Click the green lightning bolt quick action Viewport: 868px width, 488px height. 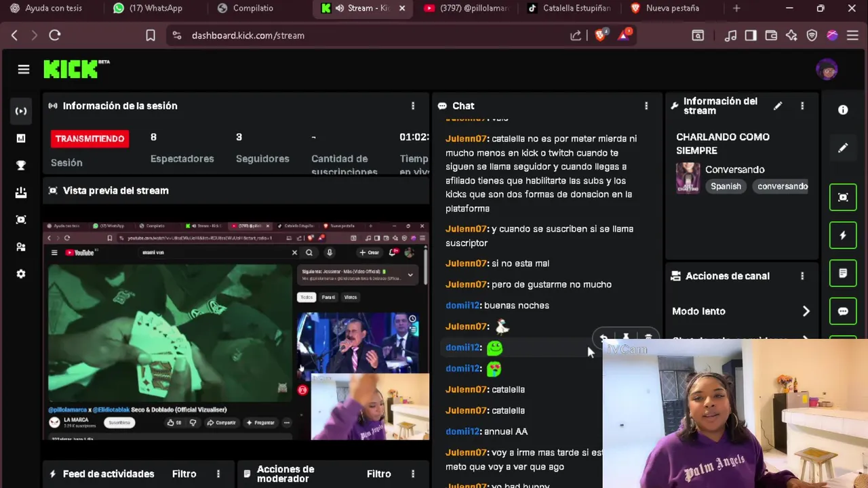click(843, 235)
